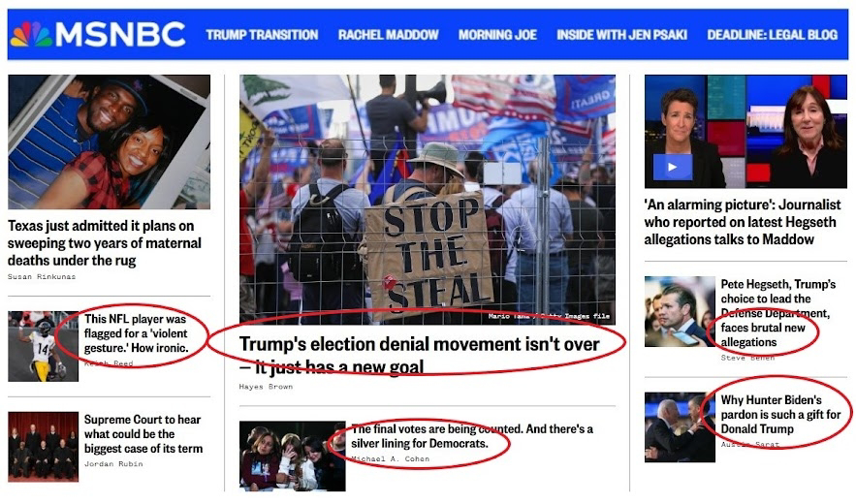Visit the Deadline: Legal Blog section

coord(773,35)
